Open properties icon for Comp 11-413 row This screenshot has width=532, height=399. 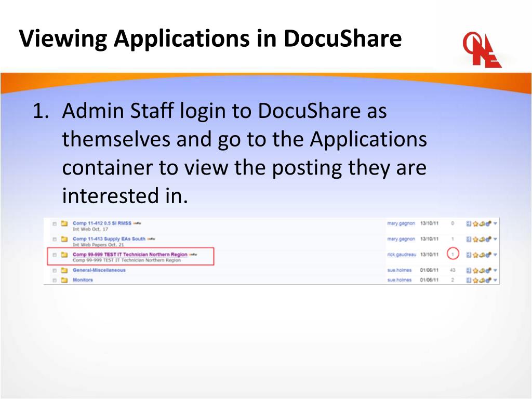(469, 239)
